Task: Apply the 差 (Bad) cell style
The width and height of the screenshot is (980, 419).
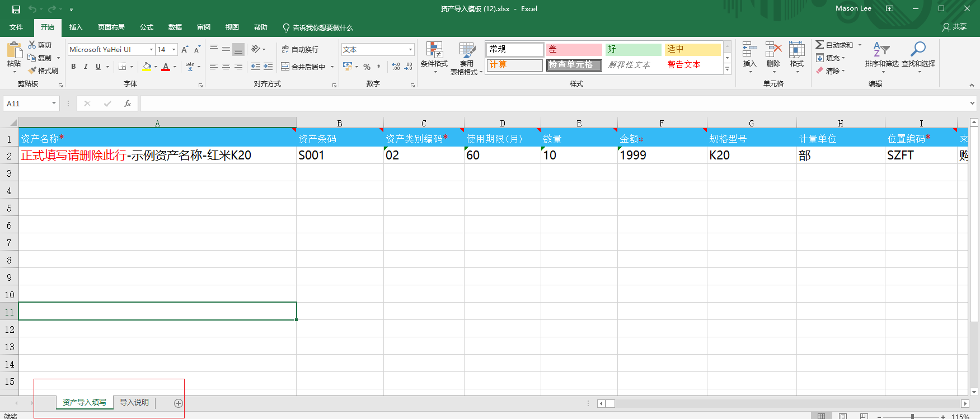Action: (x=574, y=49)
